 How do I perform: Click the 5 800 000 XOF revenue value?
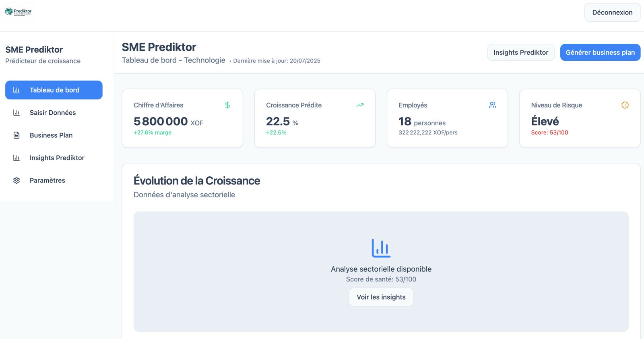coord(168,121)
